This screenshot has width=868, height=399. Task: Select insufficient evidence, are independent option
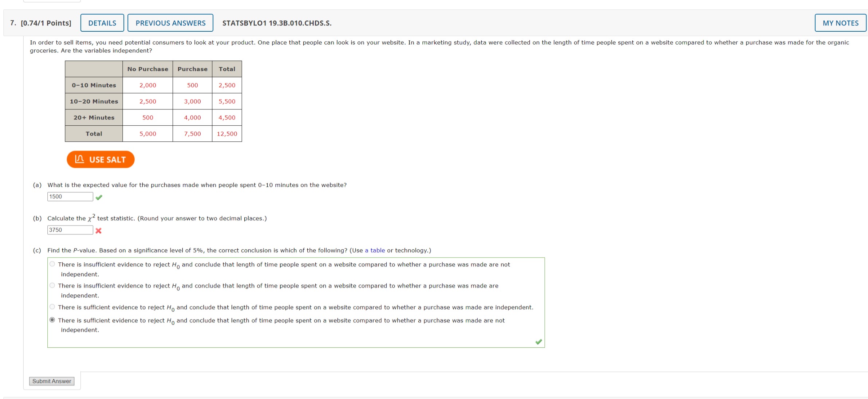tap(52, 285)
